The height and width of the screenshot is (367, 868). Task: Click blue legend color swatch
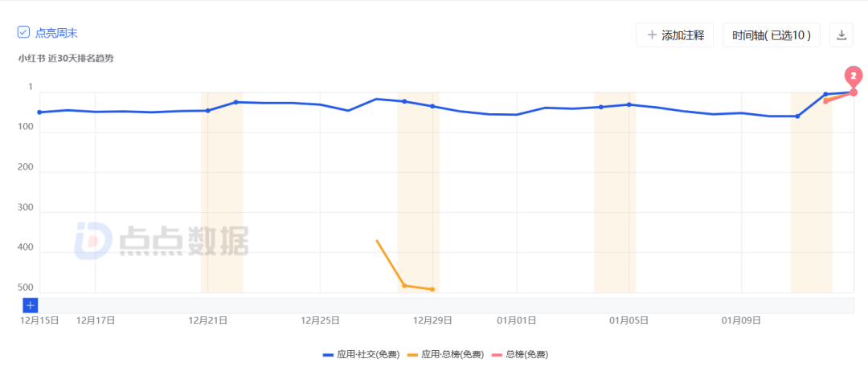(x=328, y=354)
